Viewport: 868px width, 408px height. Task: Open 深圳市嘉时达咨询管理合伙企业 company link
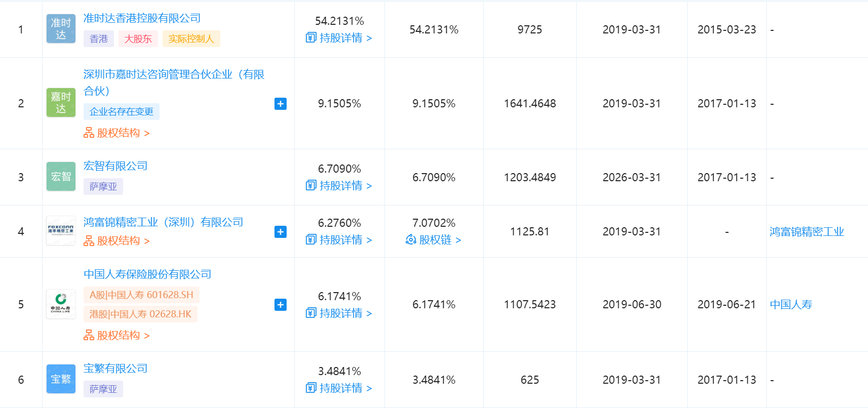point(174,83)
